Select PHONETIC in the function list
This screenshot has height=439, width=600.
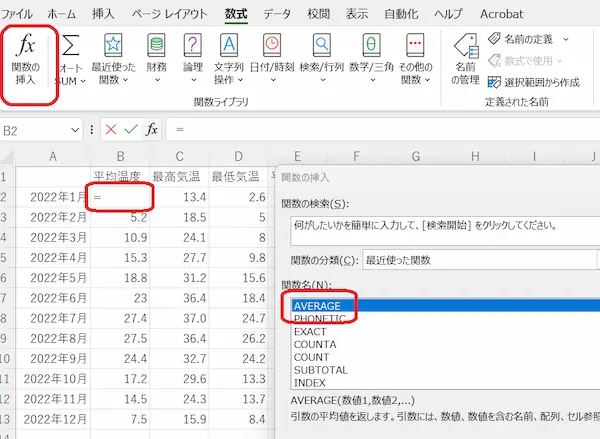pyautogui.click(x=320, y=319)
